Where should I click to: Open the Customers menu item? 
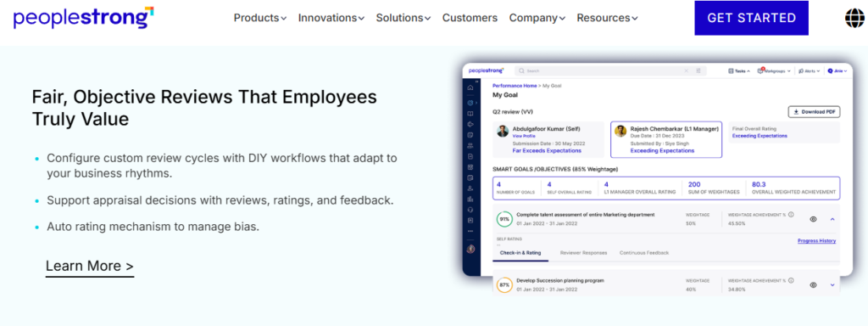pyautogui.click(x=470, y=18)
